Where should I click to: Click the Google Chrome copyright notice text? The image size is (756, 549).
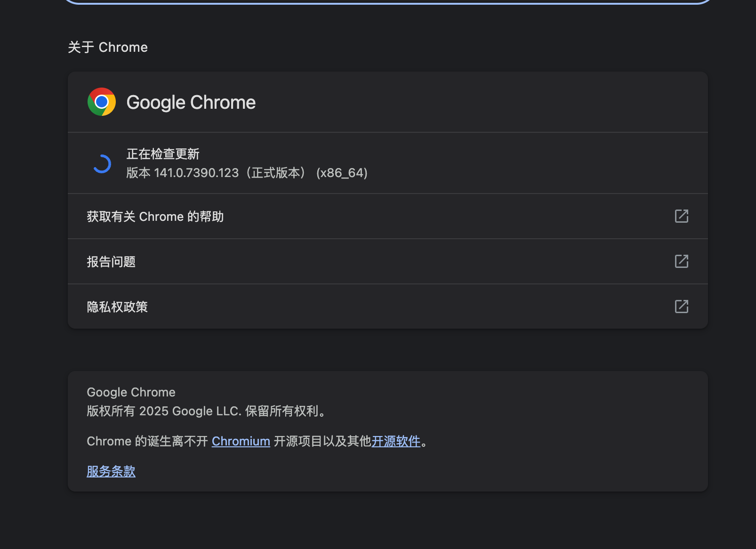(206, 411)
